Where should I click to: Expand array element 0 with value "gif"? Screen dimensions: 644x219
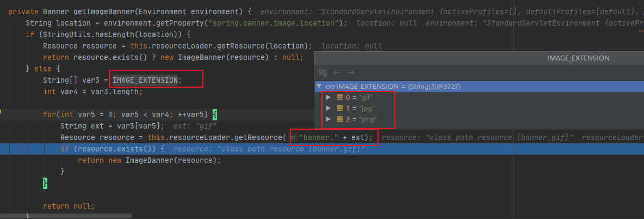coord(328,98)
